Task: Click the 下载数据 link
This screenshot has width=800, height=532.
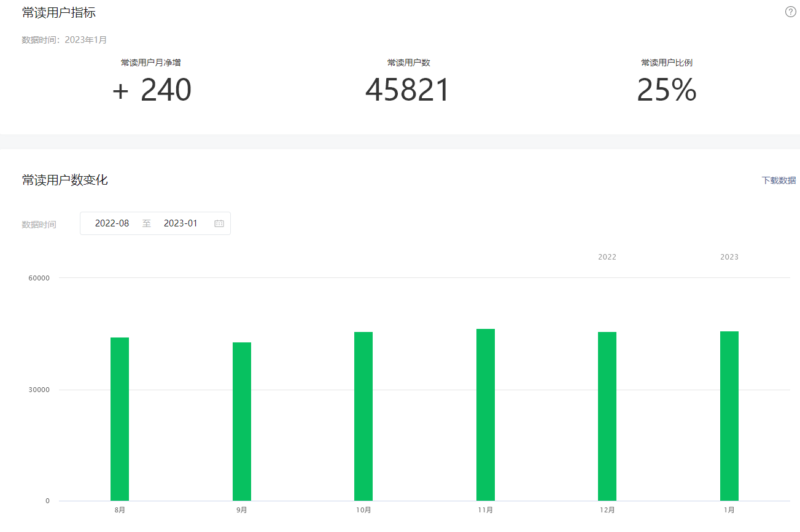Action: click(779, 180)
